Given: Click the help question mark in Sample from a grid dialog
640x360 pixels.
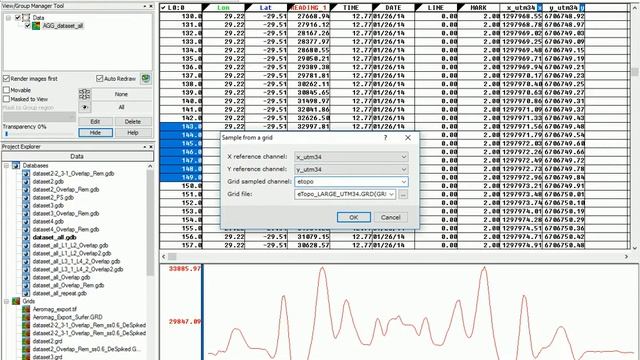Looking at the screenshot, I should click(385, 138).
